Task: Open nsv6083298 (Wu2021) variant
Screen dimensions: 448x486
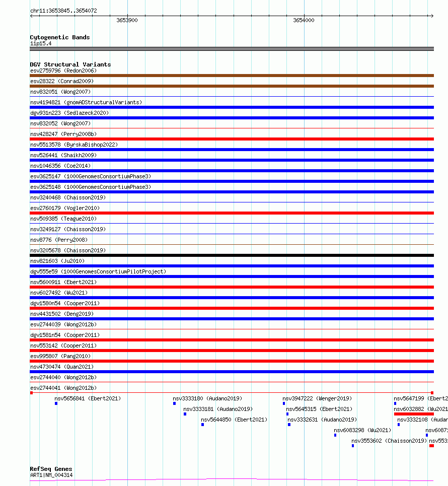Action: pyautogui.click(x=362, y=430)
